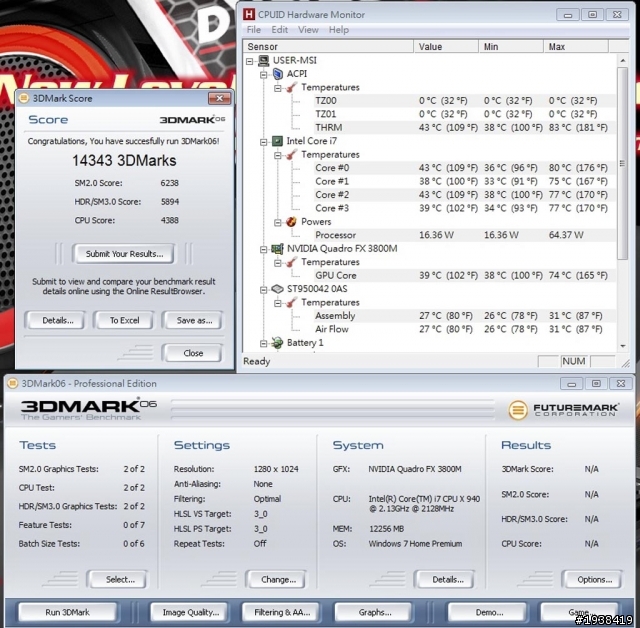
Task: Click the Intel Core i7 chip icon
Action: (278, 141)
